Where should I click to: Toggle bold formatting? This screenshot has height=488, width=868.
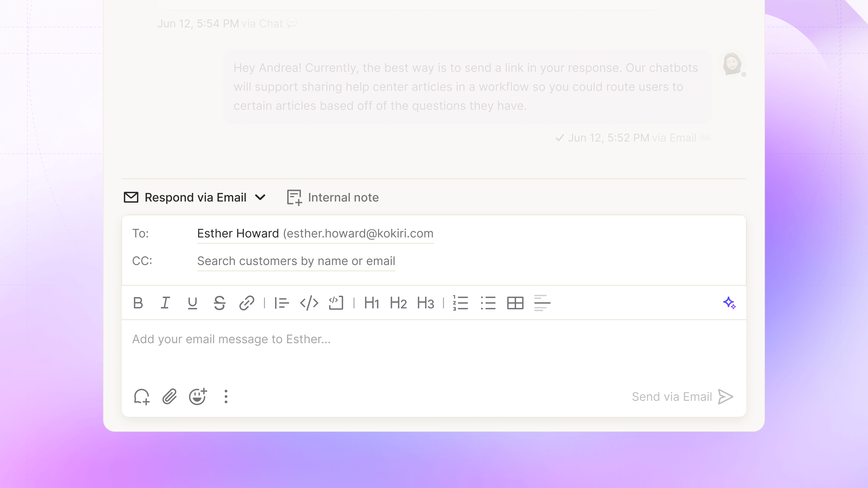point(138,303)
